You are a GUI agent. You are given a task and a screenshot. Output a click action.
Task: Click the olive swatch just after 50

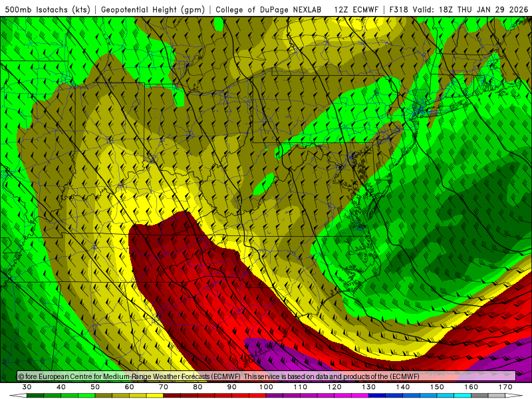tap(104, 396)
